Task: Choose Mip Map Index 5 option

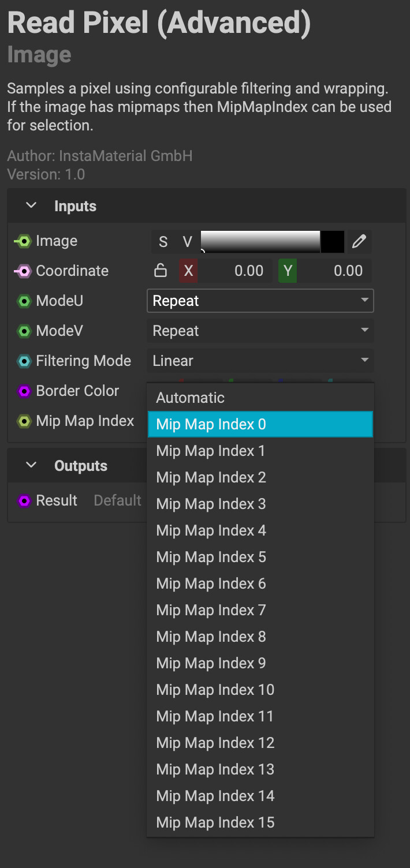Action: 211,557
